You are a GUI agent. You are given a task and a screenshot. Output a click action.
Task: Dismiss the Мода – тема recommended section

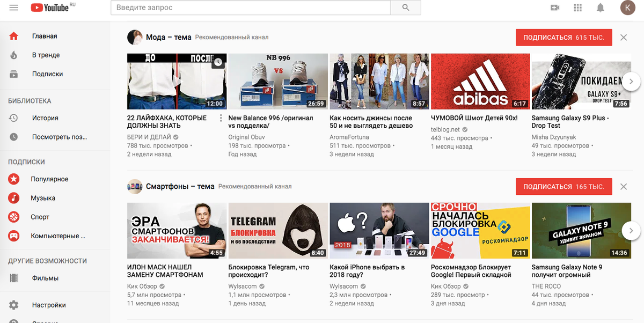[623, 38]
